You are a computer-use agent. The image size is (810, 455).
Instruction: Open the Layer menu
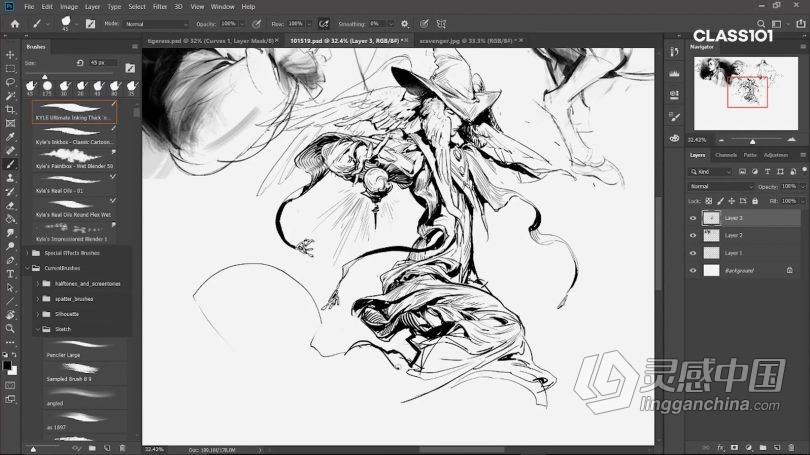(x=92, y=7)
